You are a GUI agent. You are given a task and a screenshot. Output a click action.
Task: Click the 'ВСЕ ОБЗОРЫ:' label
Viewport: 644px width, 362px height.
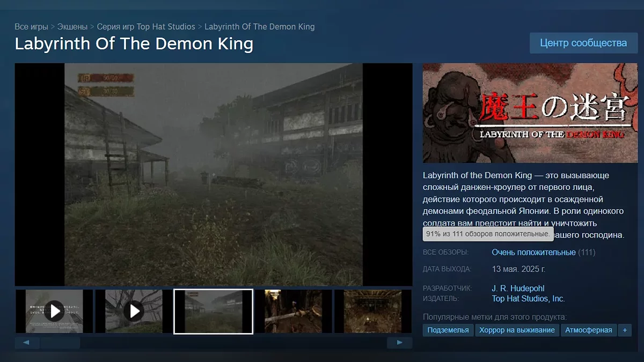tap(445, 252)
